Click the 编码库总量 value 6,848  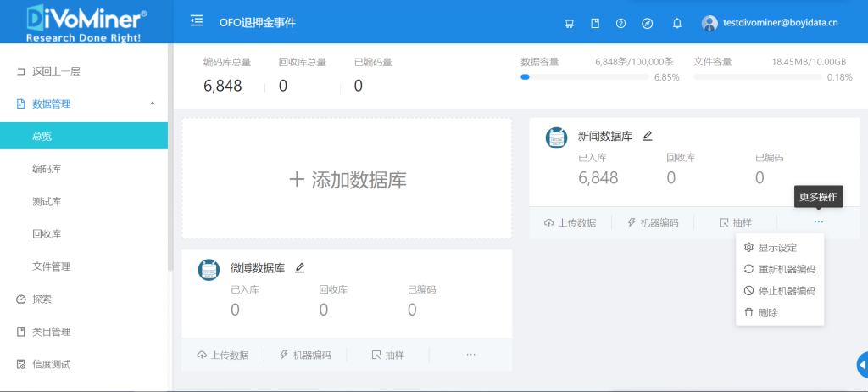click(223, 86)
